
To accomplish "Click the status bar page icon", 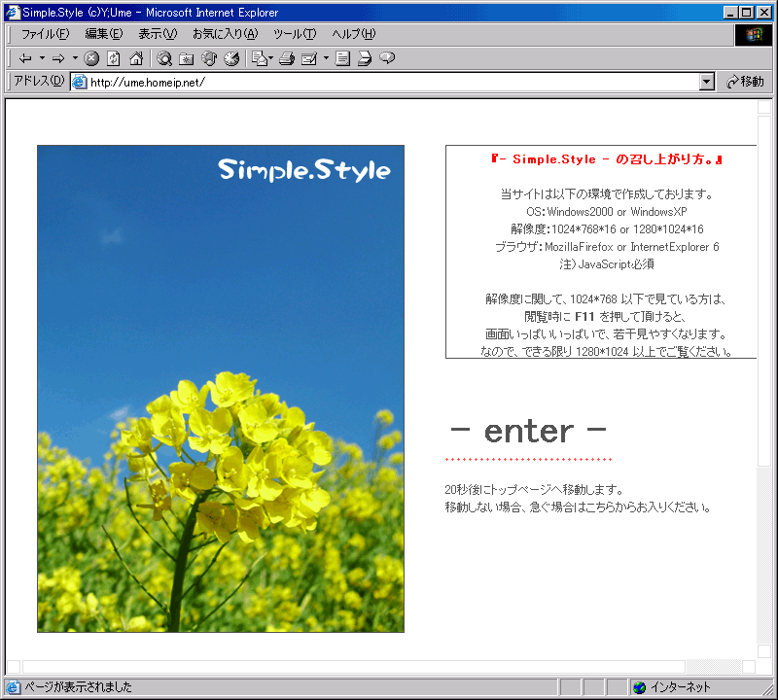I will coord(13,687).
